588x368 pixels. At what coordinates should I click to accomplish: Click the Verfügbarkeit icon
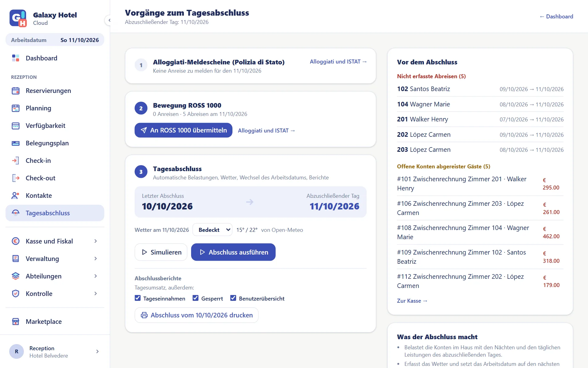[16, 126]
